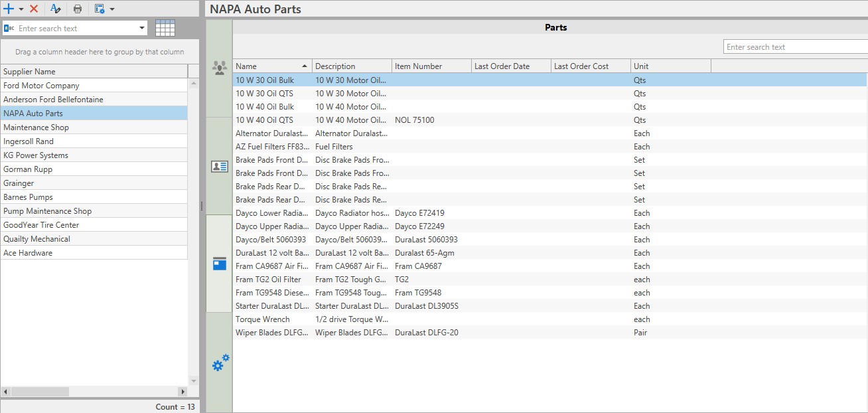The image size is (868, 413).
Task: Select the Fram TG2 Oil Filter row
Action: click(x=549, y=279)
